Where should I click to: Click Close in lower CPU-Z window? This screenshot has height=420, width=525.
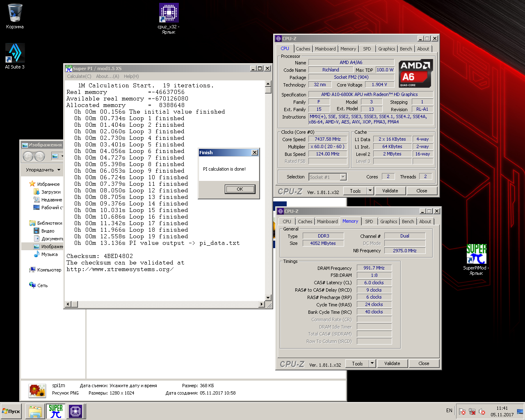pos(424,363)
